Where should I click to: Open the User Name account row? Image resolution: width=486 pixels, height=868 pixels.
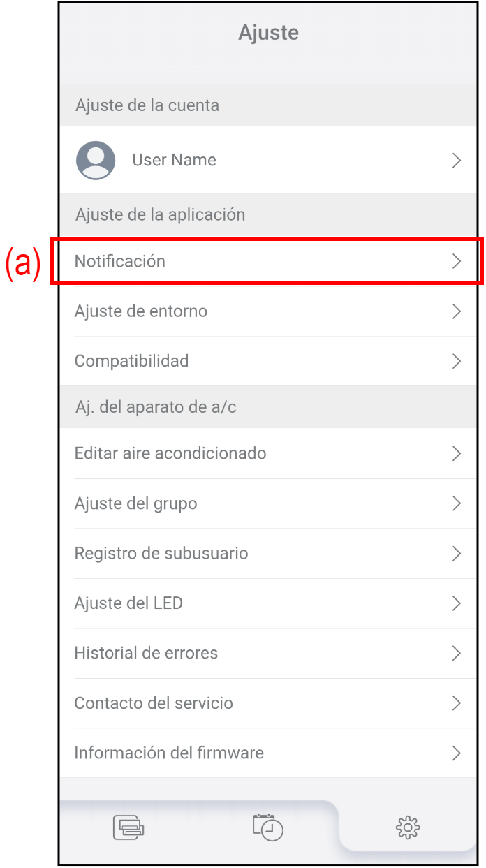click(x=268, y=161)
